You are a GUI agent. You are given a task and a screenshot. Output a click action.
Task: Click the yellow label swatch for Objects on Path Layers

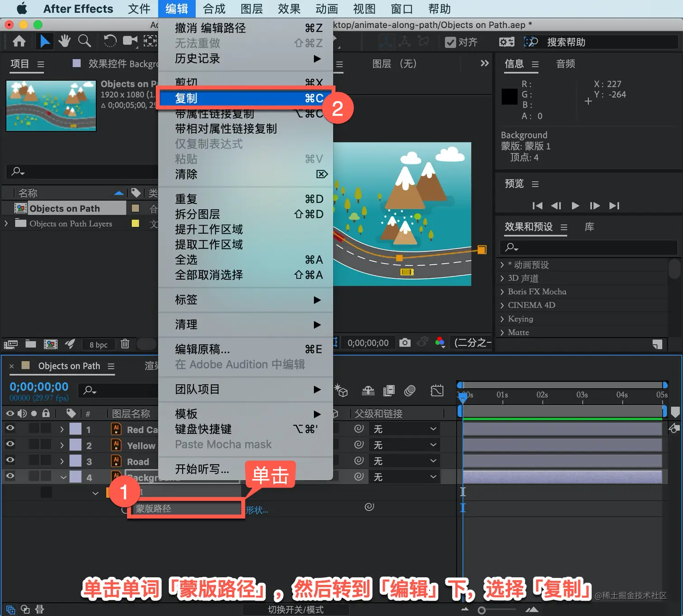[x=135, y=223]
